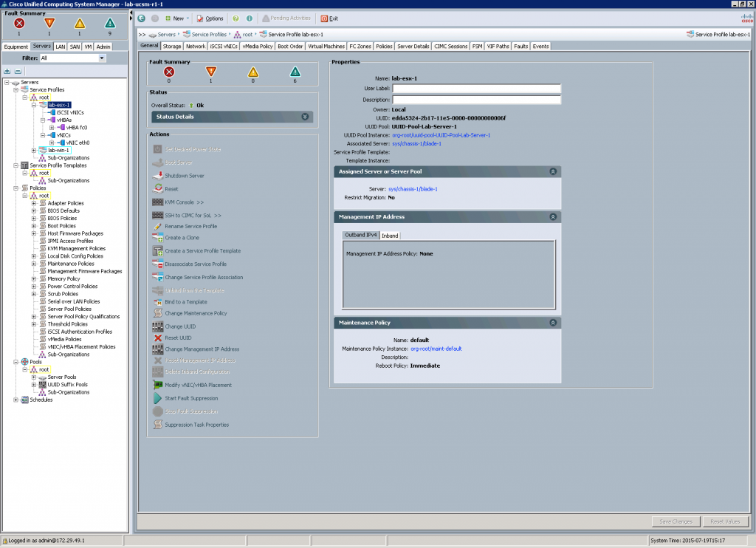This screenshot has width=756, height=548.
Task: Open the FSM tab
Action: 478,47
